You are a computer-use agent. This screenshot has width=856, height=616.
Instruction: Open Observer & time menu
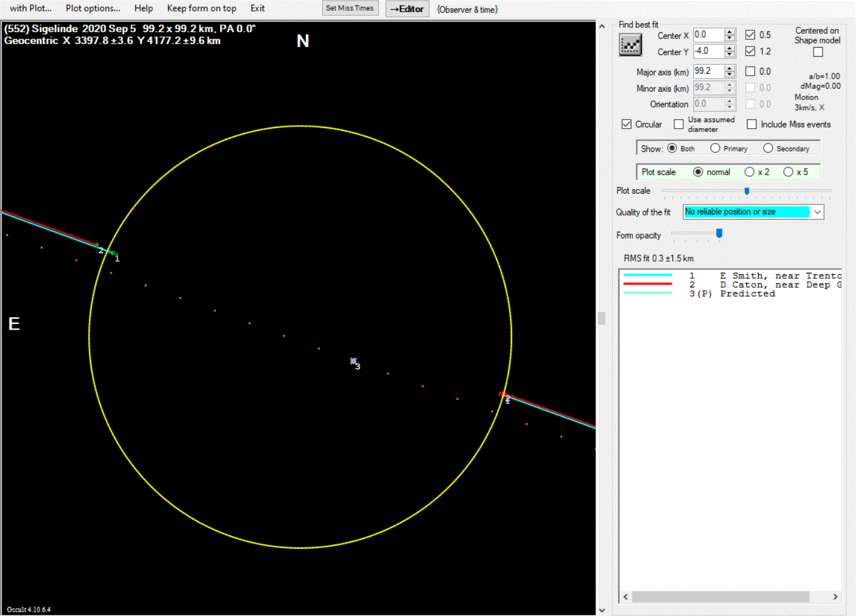467,10
